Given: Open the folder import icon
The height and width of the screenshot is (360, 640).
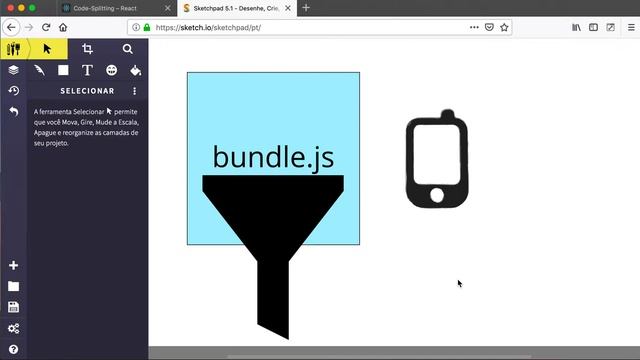Looking at the screenshot, I should pyautogui.click(x=13, y=287).
